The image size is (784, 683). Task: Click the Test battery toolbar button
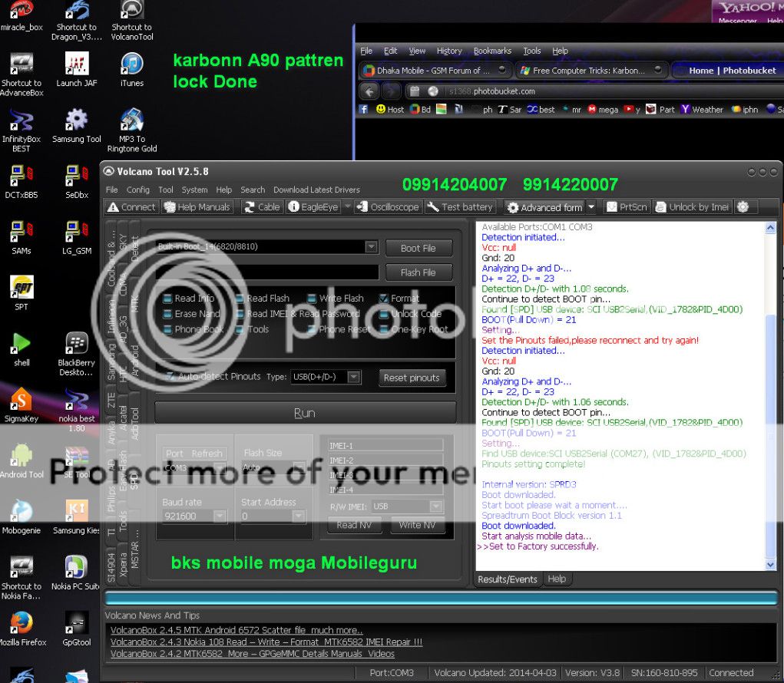tap(461, 207)
